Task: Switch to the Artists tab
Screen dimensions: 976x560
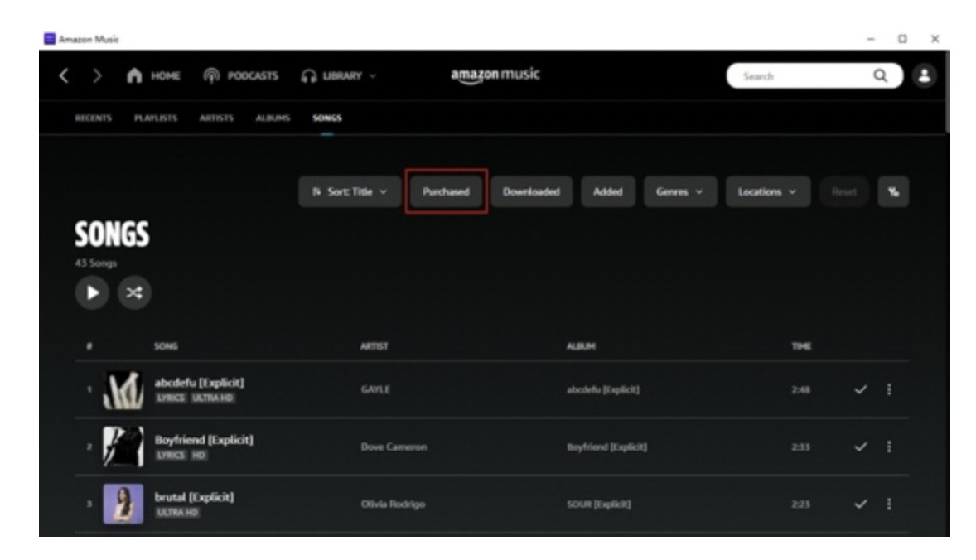Action: pyautogui.click(x=216, y=118)
